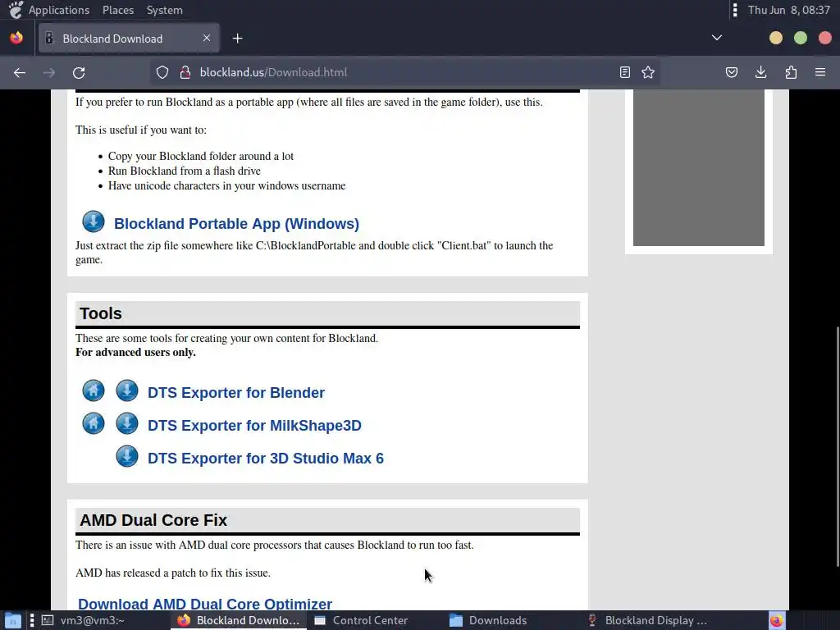
Task: Click the text "Copy your Blockland folder around a lot"
Action: pos(201,157)
